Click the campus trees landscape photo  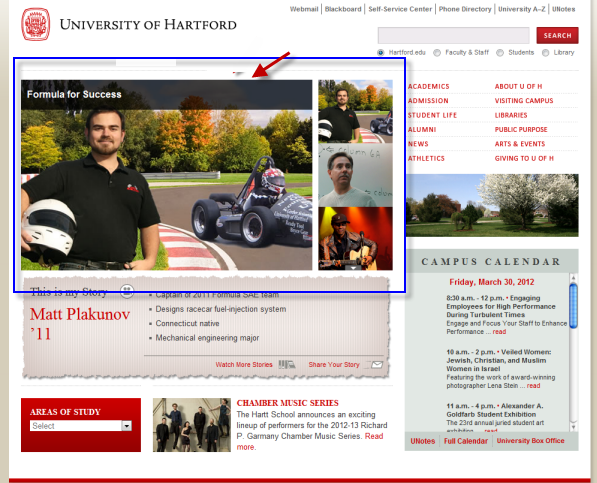(492, 206)
